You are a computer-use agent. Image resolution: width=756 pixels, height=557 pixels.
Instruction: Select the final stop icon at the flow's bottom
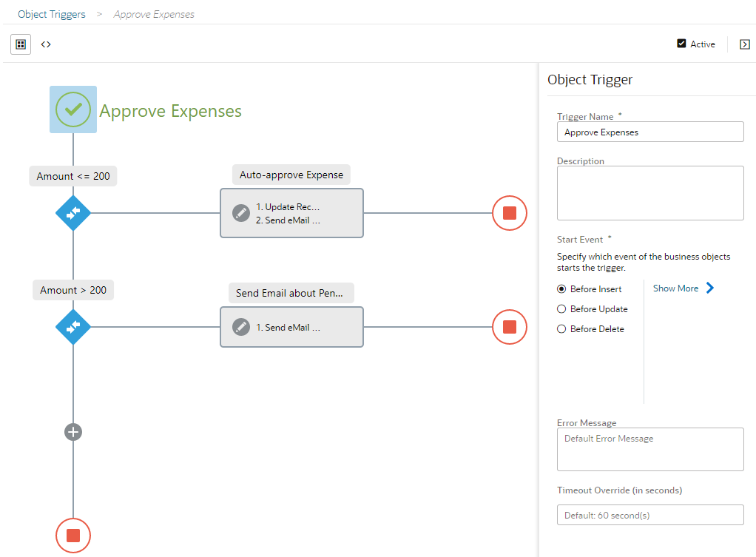coord(73,536)
